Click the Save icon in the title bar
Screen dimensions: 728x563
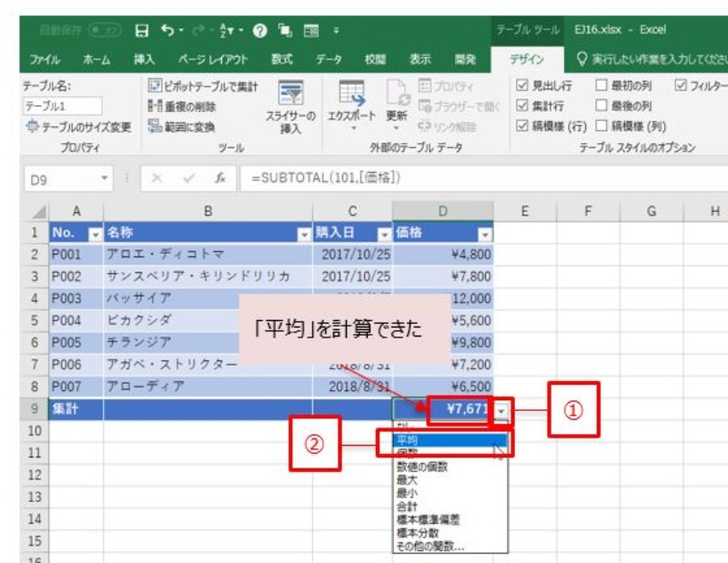141,30
